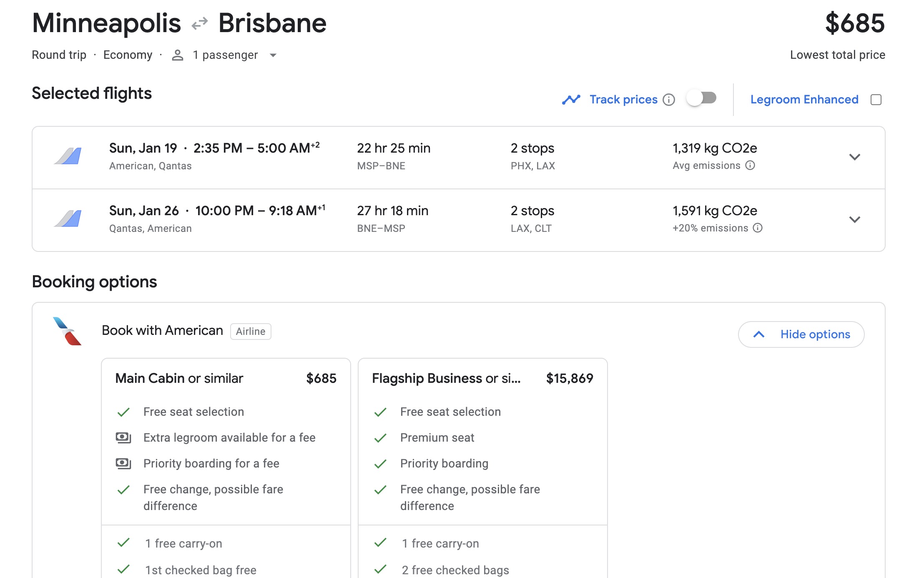Click the up-chevron inside Hide options
Image resolution: width=924 pixels, height=578 pixels.
[759, 334]
